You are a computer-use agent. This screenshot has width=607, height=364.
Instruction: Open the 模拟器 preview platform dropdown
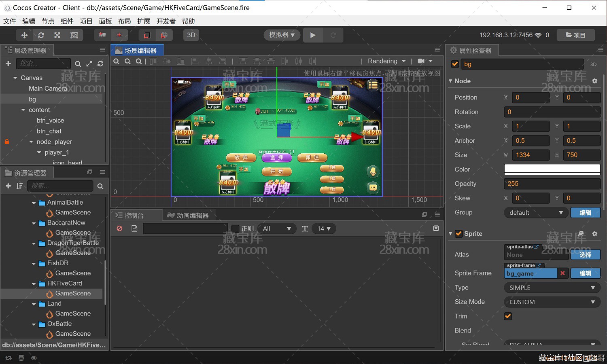(282, 35)
